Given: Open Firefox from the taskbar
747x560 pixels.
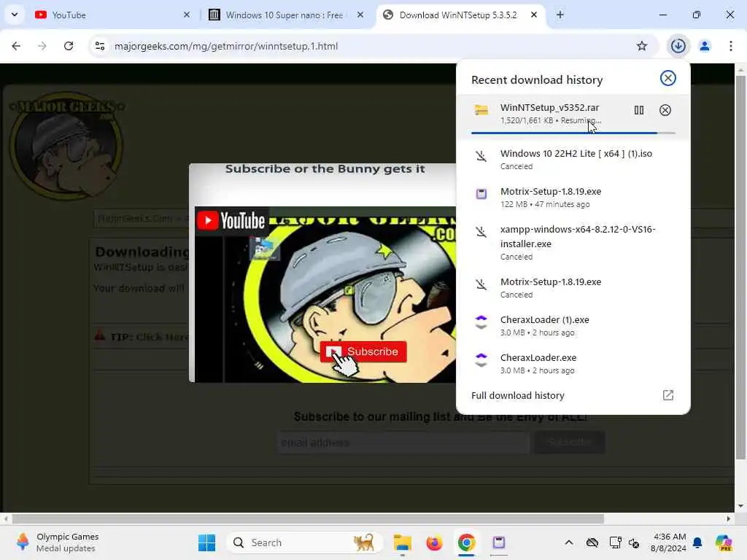Looking at the screenshot, I should tap(434, 542).
